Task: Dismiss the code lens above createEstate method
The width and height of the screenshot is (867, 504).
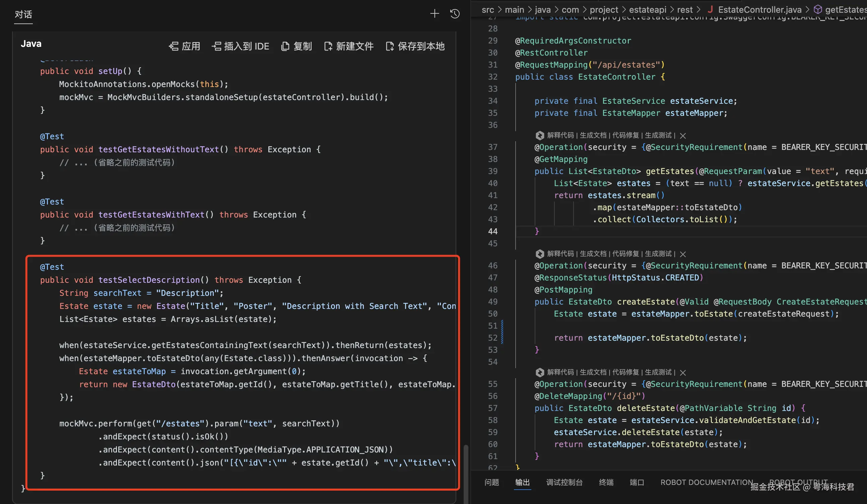Action: point(683,254)
